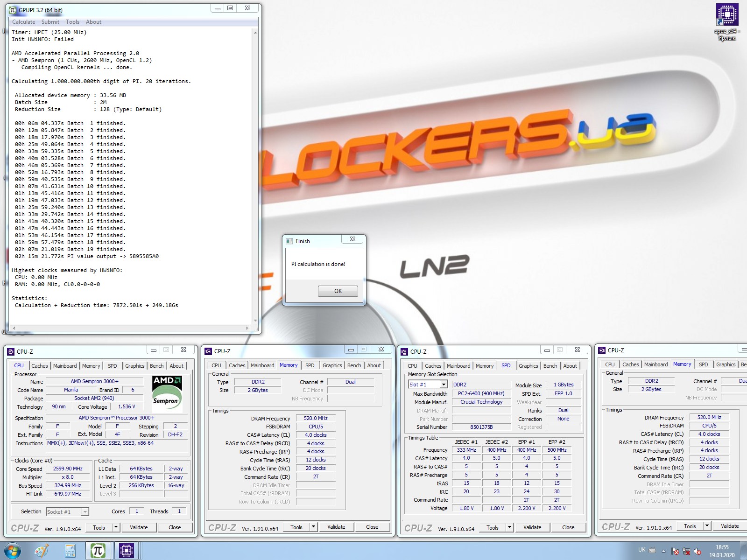Viewport: 747px width, 560px height.
Task: Click the Close button in the CPU-Z CPU window
Action: click(175, 527)
